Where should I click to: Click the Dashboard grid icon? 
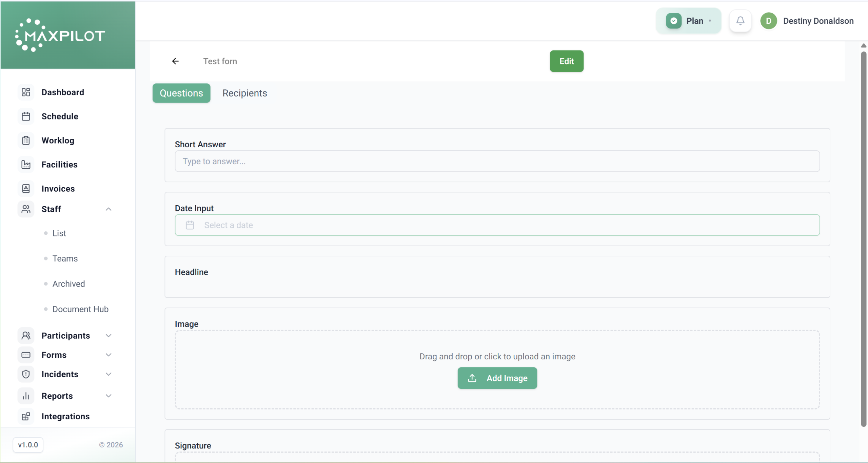tap(26, 92)
